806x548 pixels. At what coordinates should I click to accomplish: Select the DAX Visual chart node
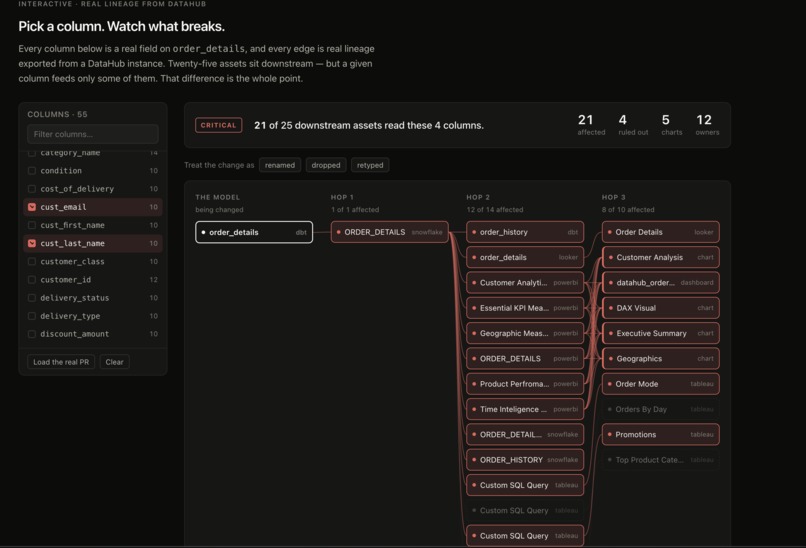click(661, 308)
